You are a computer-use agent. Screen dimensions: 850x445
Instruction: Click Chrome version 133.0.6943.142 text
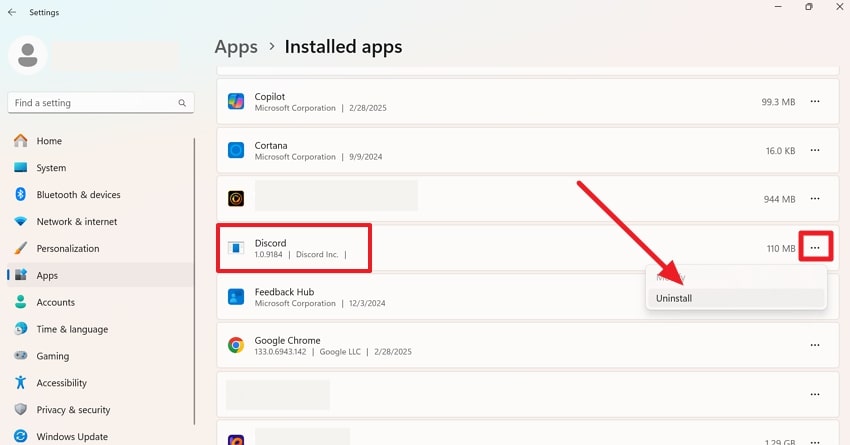pos(280,352)
